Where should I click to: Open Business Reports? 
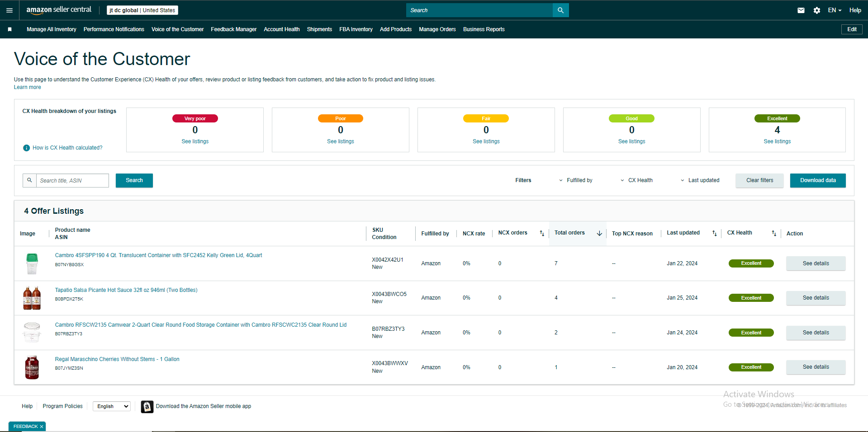point(484,29)
